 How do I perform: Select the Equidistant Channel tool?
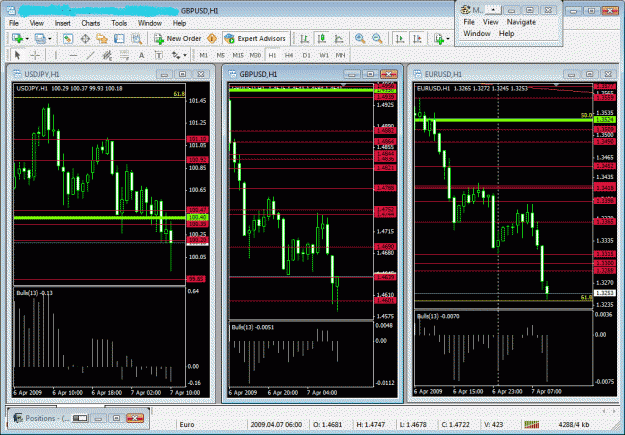click(x=107, y=55)
